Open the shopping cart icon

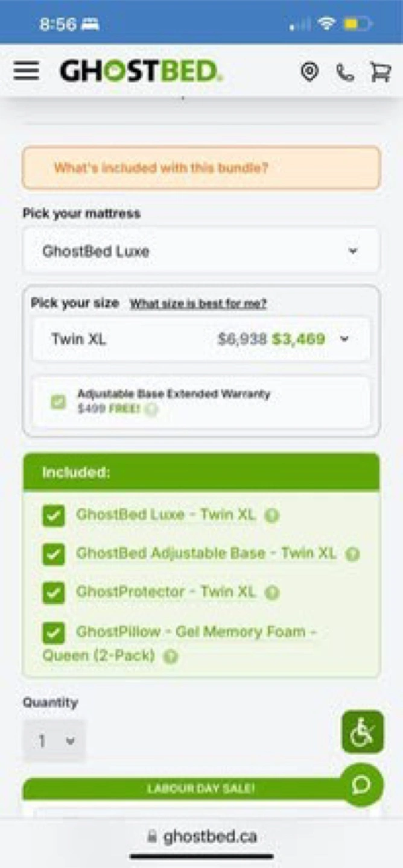coord(381,72)
